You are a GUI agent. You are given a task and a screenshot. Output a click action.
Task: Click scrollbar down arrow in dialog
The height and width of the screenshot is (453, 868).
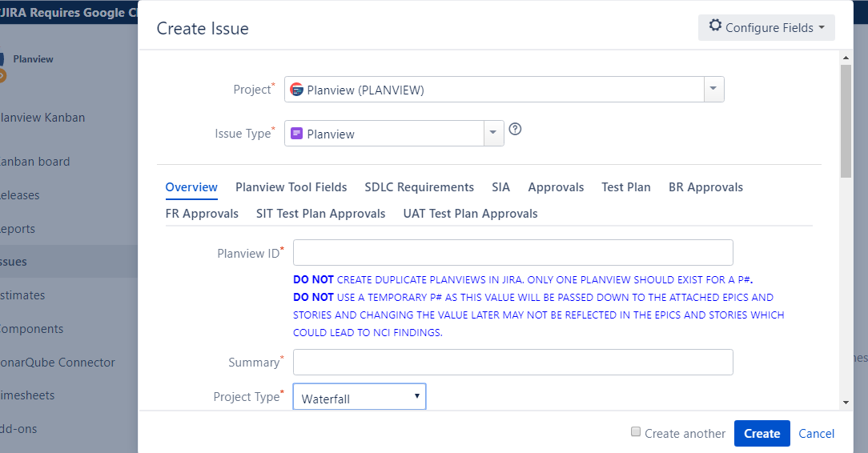tap(846, 402)
